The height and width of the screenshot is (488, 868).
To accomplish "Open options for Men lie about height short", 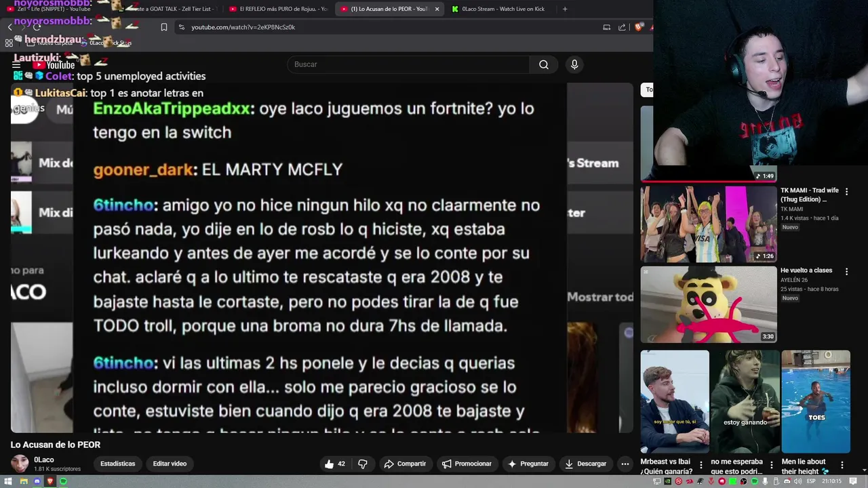I will (x=842, y=466).
